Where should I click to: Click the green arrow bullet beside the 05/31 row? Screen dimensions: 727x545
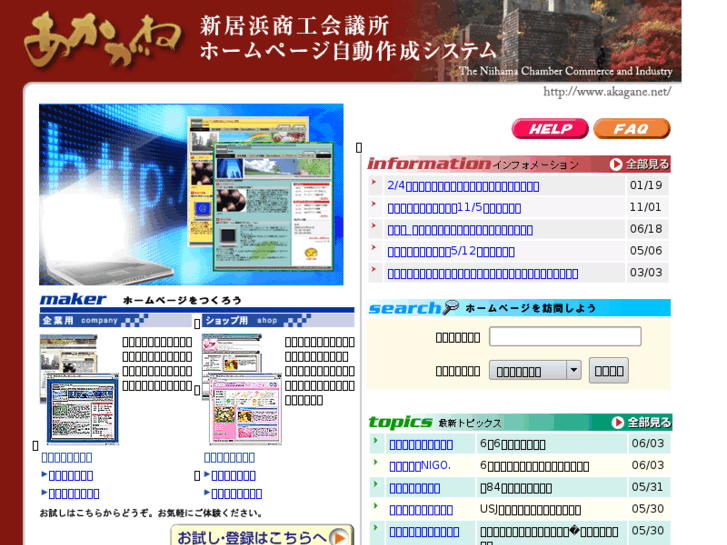click(x=376, y=484)
